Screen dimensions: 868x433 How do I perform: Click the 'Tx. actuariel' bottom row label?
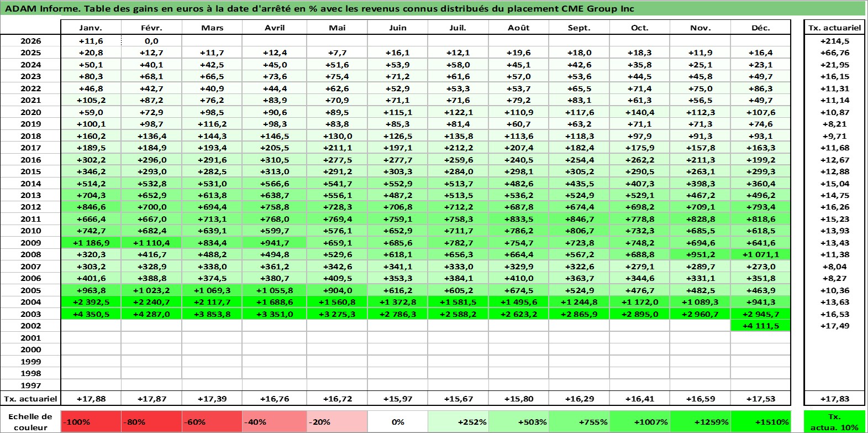point(30,399)
